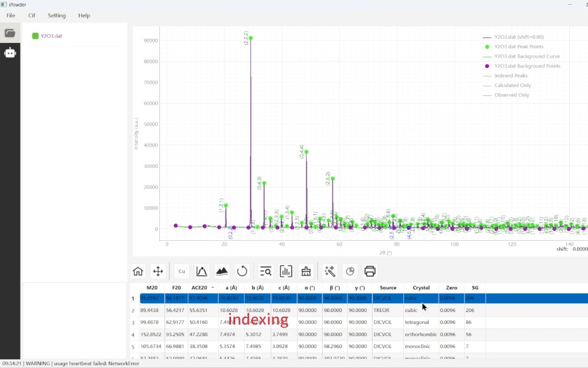Click the Crystal column header
Image resolution: width=588 pixels, height=368 pixels.
(421, 288)
